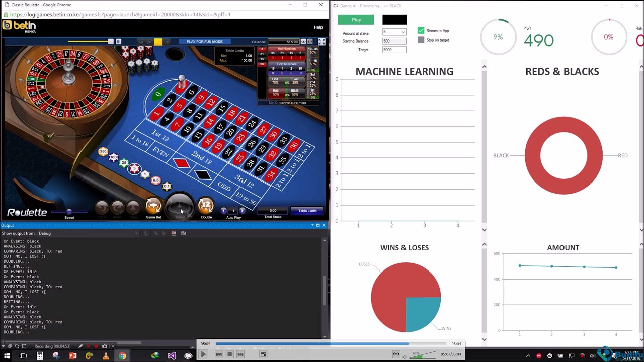Bet on the red diamond field
Viewport: 644px width, 362px height.
(181, 163)
